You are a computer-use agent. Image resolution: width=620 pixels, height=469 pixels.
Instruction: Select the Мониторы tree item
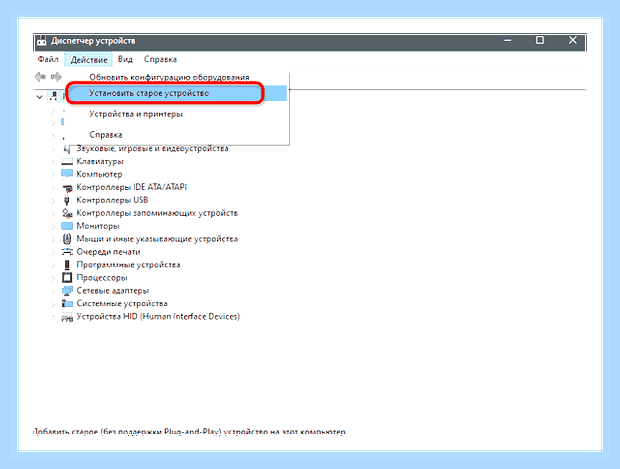click(98, 226)
